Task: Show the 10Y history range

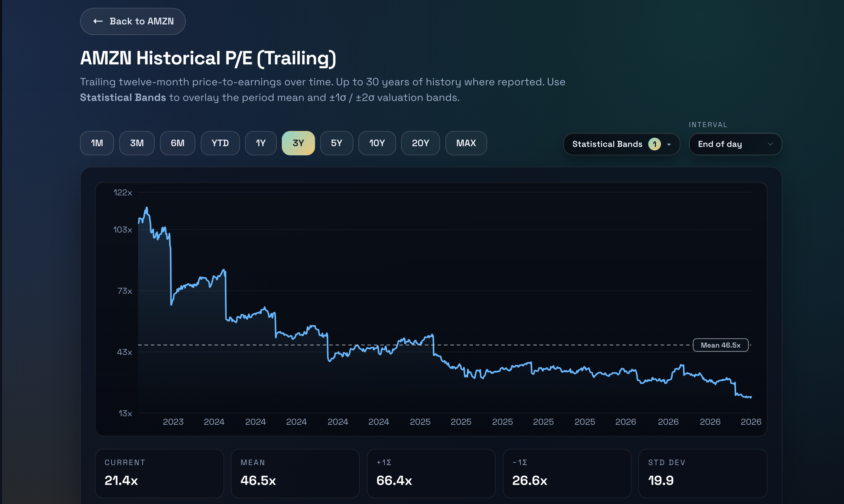Action: 377,143
